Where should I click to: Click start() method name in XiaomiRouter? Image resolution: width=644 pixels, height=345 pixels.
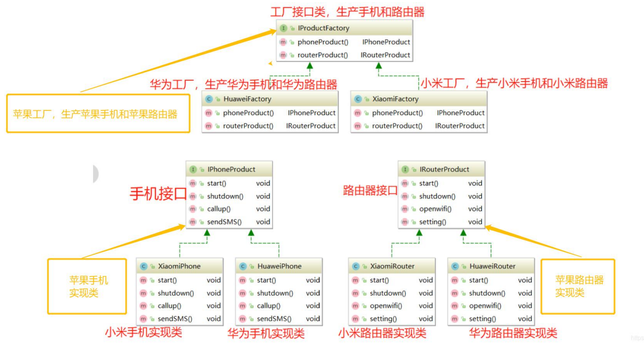[x=379, y=280]
